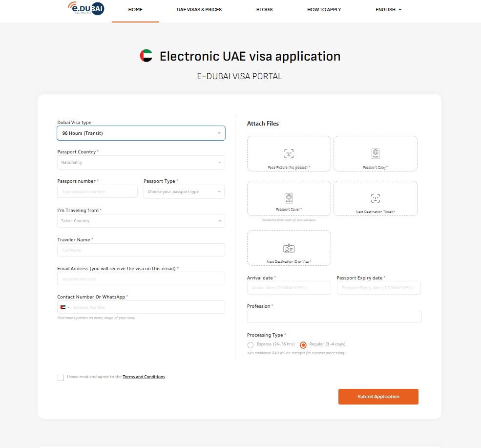This screenshot has width=481, height=448.
Task: Click the Face Picture upload icon
Action: pos(289,153)
